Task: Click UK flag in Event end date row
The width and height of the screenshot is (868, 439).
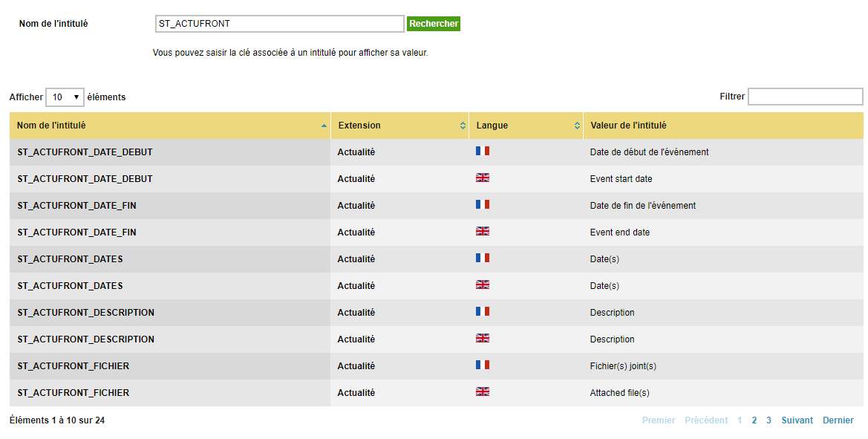Action: coord(482,231)
